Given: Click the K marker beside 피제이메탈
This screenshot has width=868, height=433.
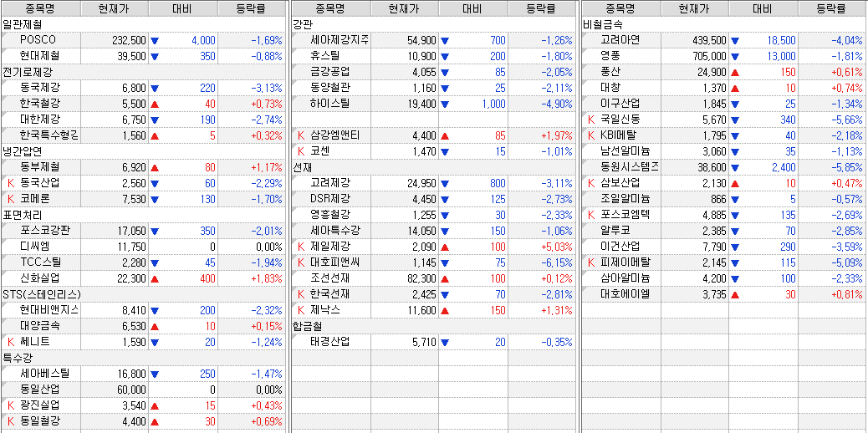Looking at the screenshot, I should [591, 262].
